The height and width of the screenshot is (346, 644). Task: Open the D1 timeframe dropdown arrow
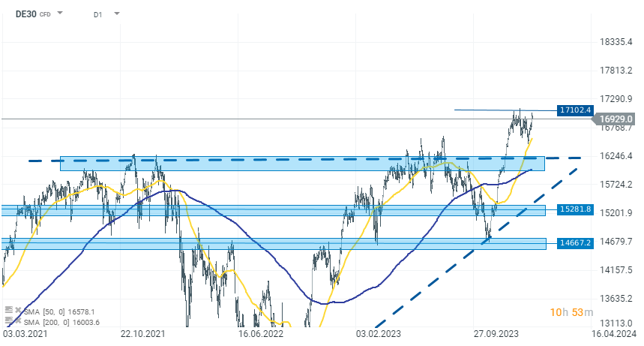point(117,14)
